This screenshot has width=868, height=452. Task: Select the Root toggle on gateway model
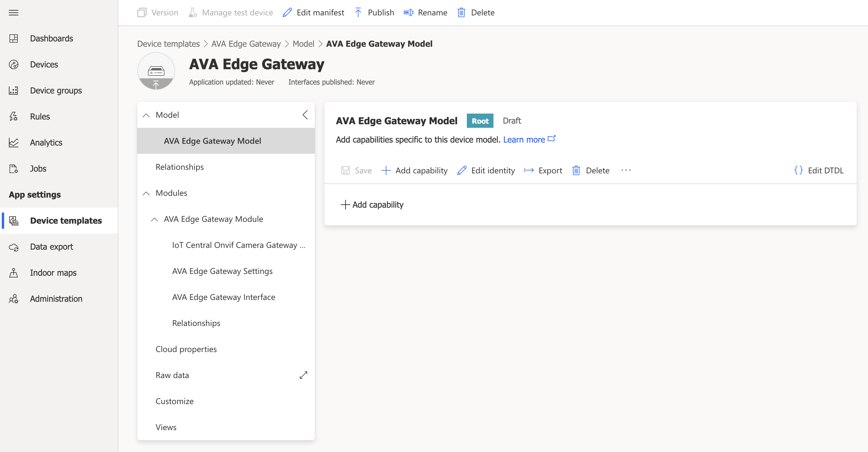tap(480, 121)
